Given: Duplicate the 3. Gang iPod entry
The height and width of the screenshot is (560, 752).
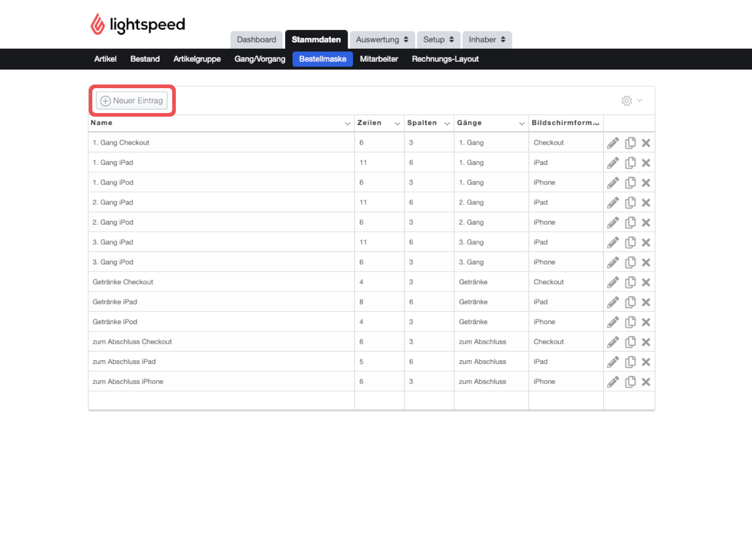Looking at the screenshot, I should pos(630,262).
